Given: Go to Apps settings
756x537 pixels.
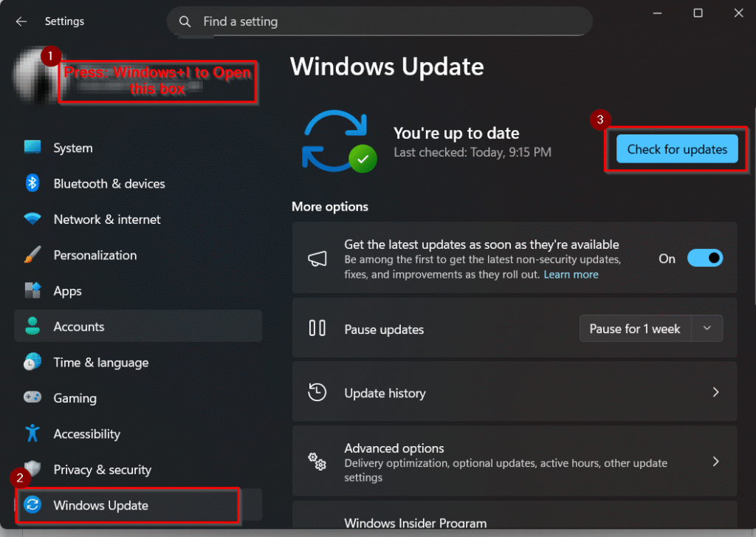Looking at the screenshot, I should coord(138,290).
